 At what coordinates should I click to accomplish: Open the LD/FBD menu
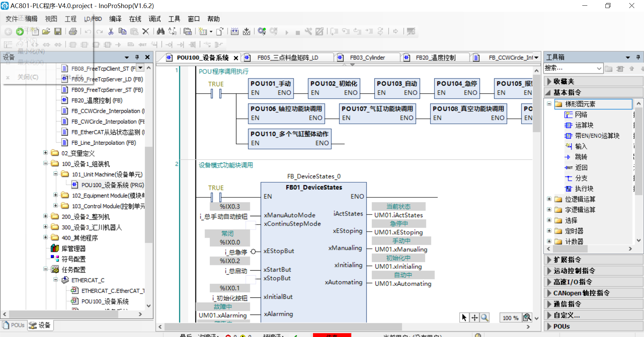[x=93, y=19]
